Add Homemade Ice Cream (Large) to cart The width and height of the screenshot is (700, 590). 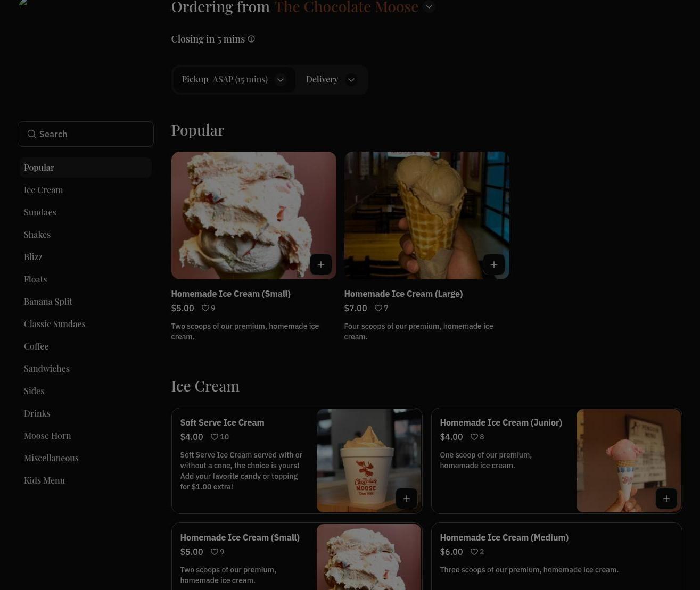(493, 264)
